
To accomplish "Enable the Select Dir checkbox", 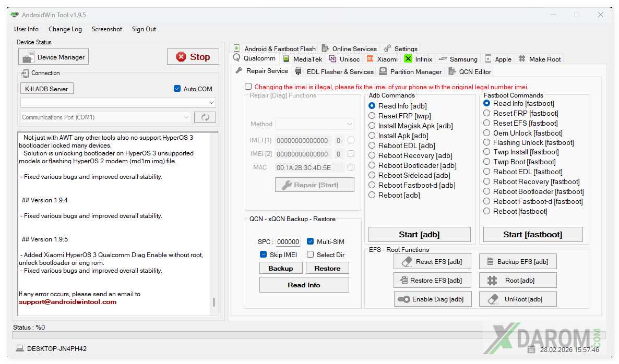I will pyautogui.click(x=311, y=254).
